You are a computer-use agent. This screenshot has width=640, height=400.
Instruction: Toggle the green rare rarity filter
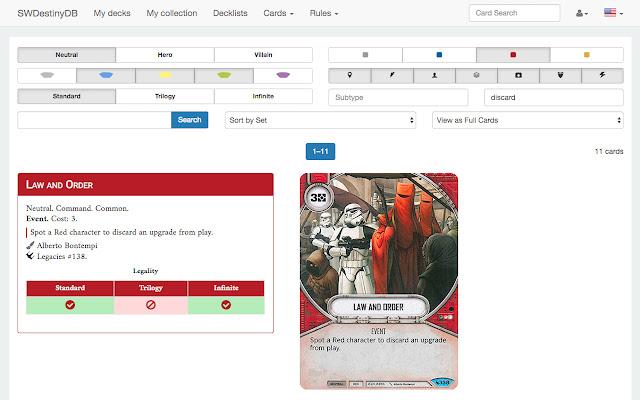pos(224,76)
